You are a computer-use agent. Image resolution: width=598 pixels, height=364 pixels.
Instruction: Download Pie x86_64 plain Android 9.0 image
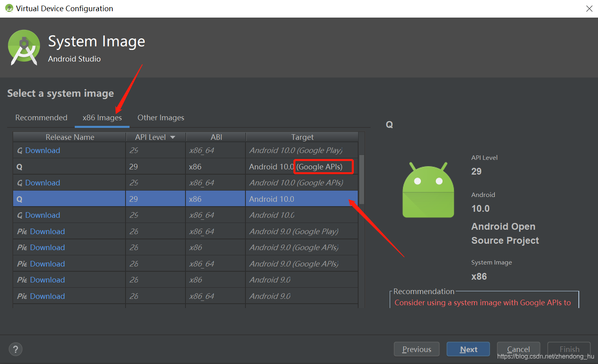(x=47, y=296)
